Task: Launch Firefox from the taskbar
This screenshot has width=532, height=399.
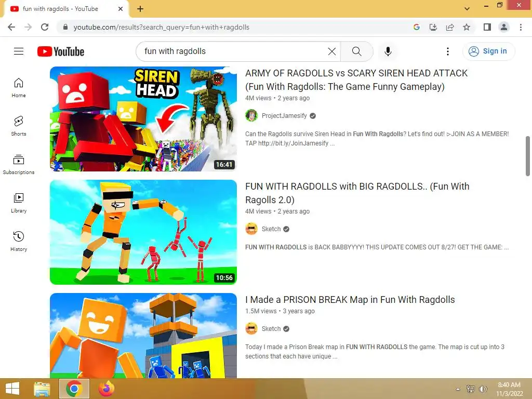Action: click(x=106, y=389)
